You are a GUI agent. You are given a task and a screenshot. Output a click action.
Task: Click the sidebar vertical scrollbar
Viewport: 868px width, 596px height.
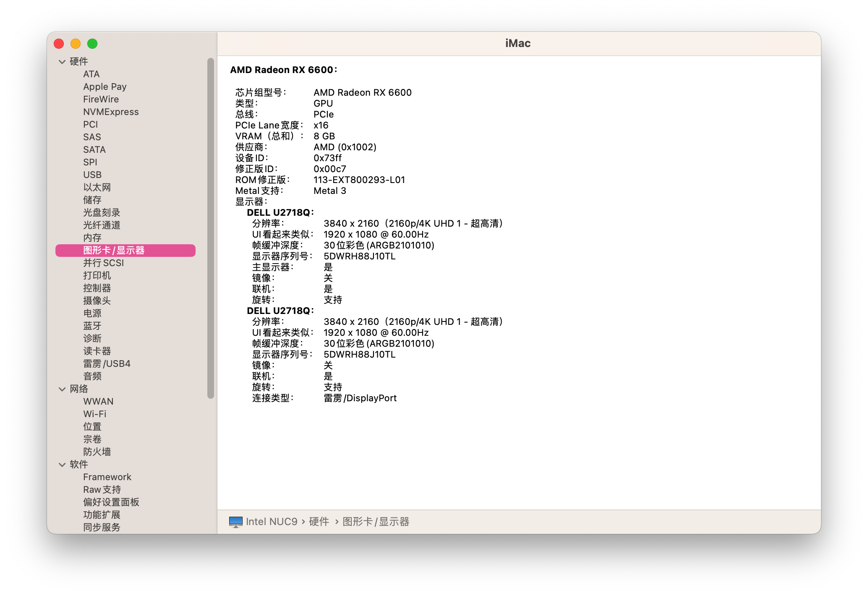tap(211, 228)
